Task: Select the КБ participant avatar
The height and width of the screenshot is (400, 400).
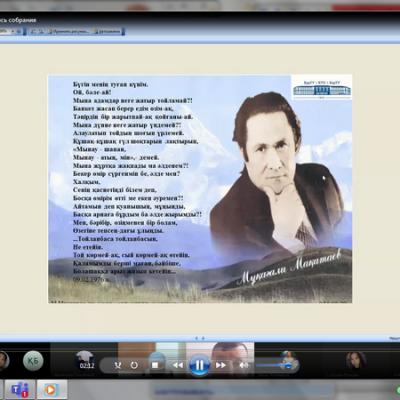Action: (33, 361)
